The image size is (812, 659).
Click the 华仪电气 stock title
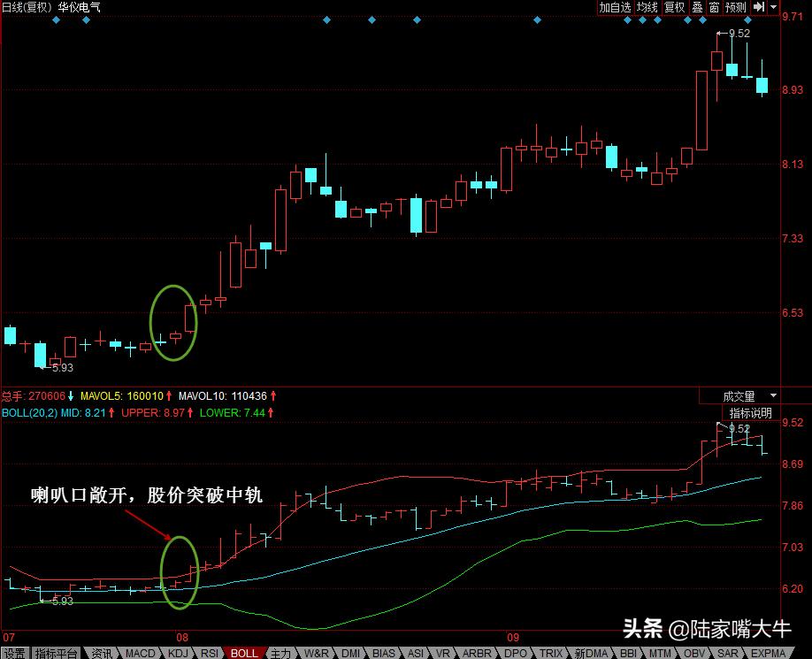coord(80,7)
